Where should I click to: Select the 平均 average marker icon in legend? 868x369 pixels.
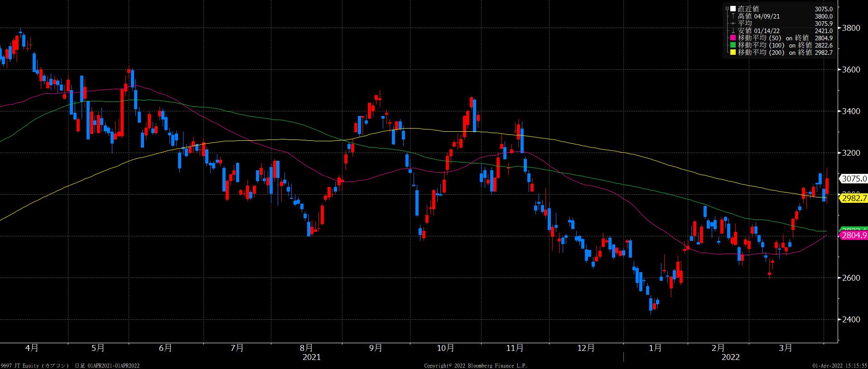[x=734, y=24]
